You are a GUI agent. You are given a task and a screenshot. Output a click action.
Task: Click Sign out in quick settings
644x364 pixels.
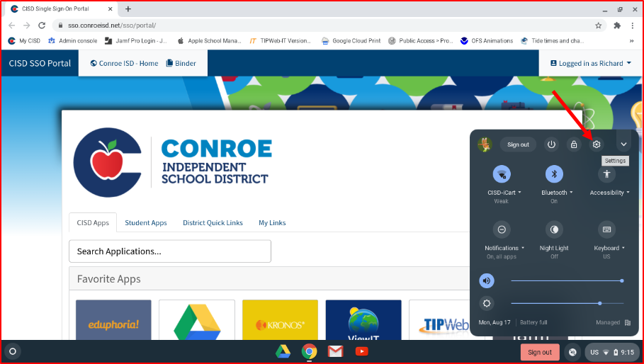click(x=518, y=144)
